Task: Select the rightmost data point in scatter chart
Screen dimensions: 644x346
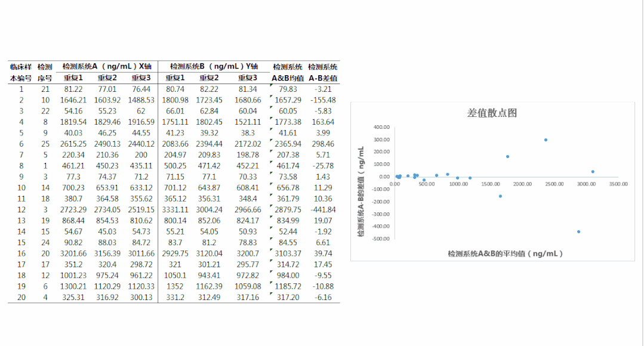Action: click(593, 172)
